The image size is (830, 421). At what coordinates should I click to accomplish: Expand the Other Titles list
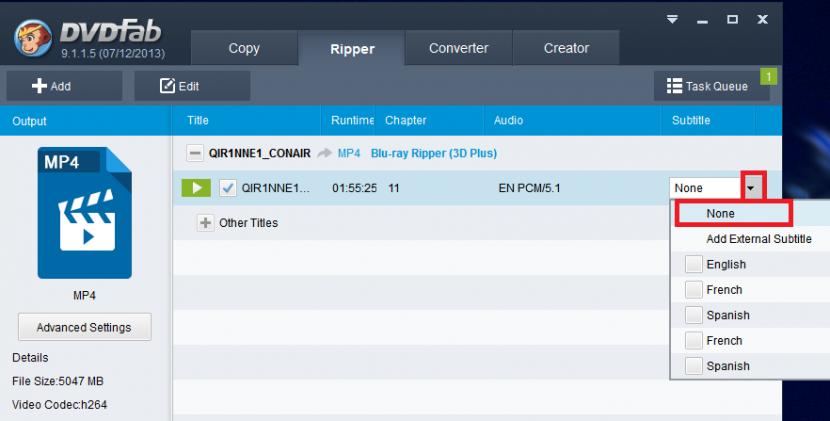205,223
